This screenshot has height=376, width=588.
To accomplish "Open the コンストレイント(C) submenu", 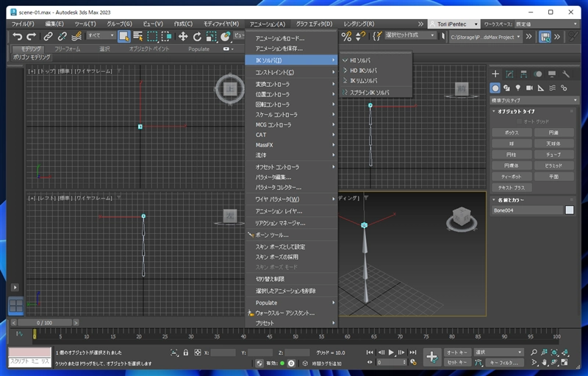I will [x=291, y=72].
